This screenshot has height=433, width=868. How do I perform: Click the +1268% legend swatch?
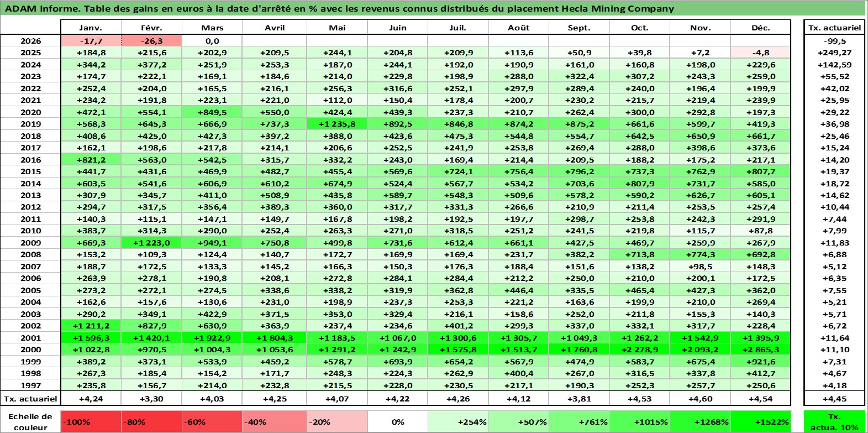[x=700, y=421]
